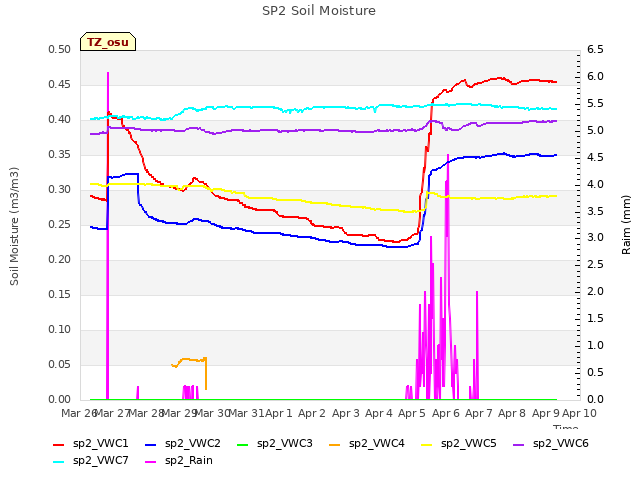This screenshot has height=480, width=640.
Task: Click the Apr 6 date label
Action: tap(445, 413)
